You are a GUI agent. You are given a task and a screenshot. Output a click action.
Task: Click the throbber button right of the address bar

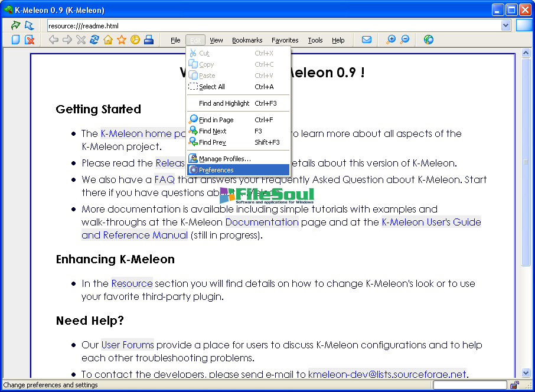525,25
